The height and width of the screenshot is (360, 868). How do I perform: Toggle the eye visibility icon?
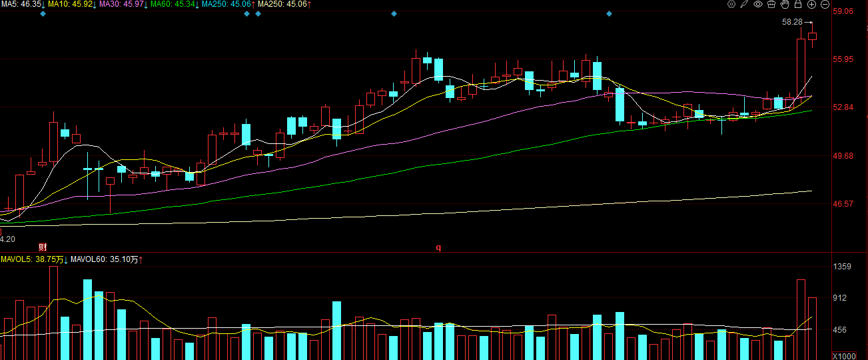(758, 5)
